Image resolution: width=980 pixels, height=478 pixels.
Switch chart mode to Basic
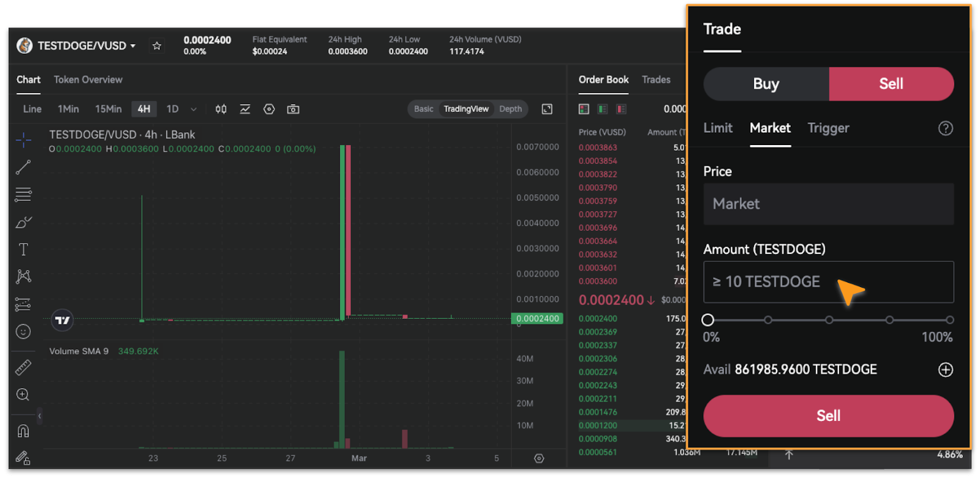(x=423, y=109)
